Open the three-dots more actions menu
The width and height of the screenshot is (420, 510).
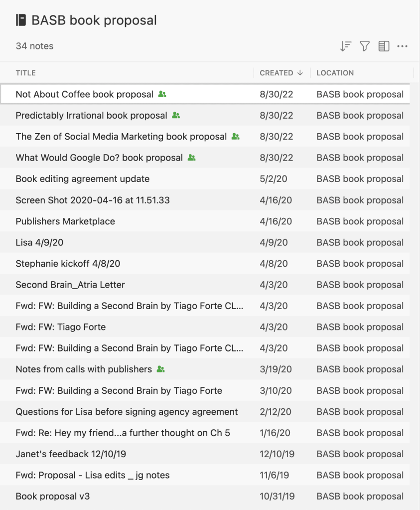402,46
